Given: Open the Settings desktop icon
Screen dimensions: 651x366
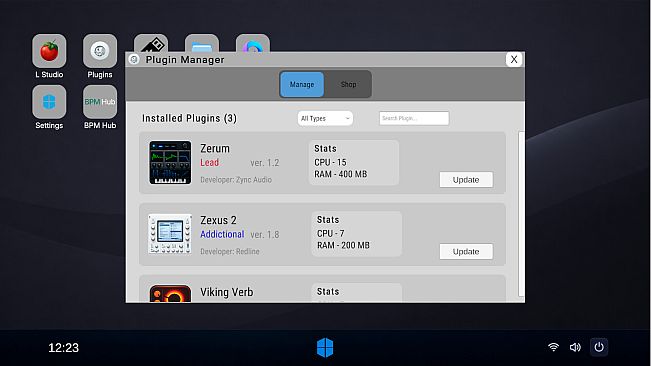Looking at the screenshot, I should (49, 102).
